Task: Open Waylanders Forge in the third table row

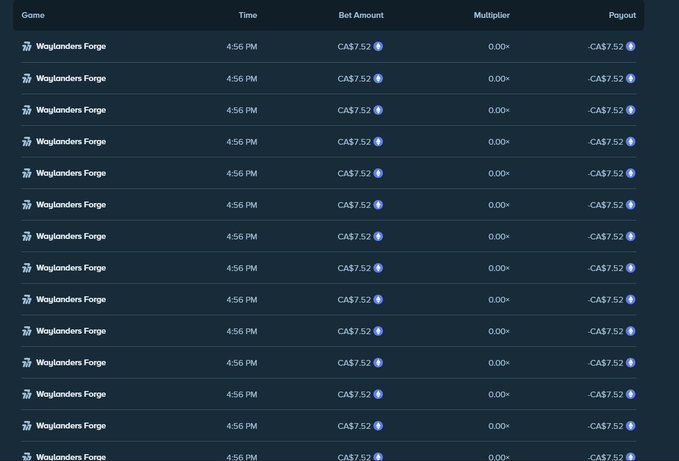Action: tap(71, 110)
